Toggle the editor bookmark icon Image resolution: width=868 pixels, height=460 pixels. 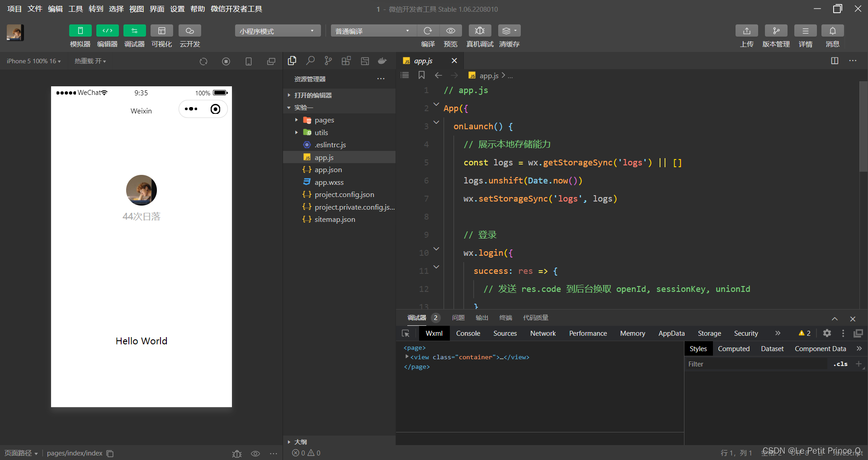coord(421,75)
